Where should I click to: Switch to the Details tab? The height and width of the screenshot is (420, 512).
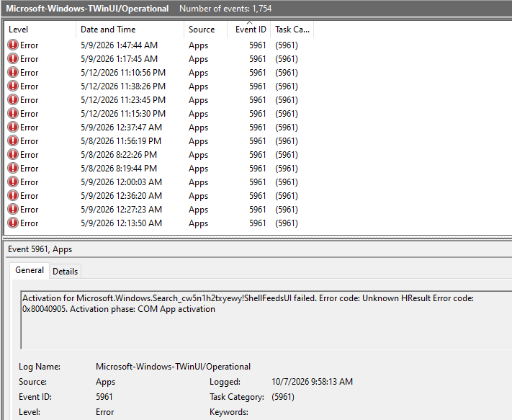pyautogui.click(x=65, y=272)
